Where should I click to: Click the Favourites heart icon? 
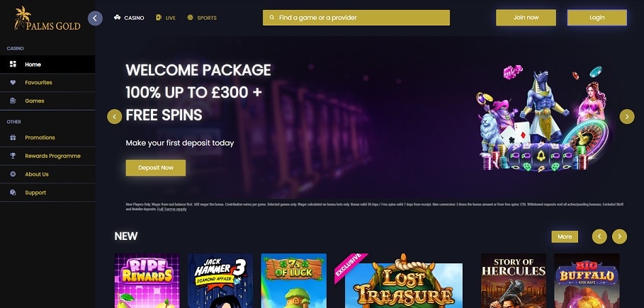13,83
